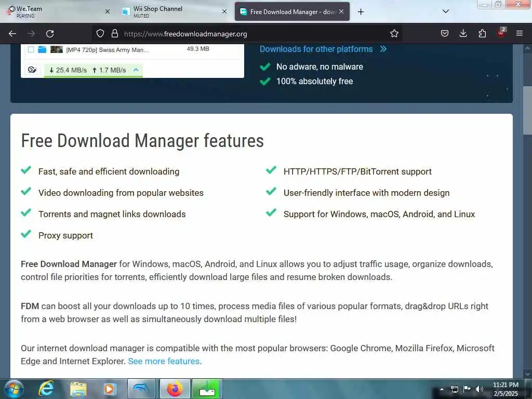Click the text Proxy support
The height and width of the screenshot is (399, 532).
click(65, 235)
